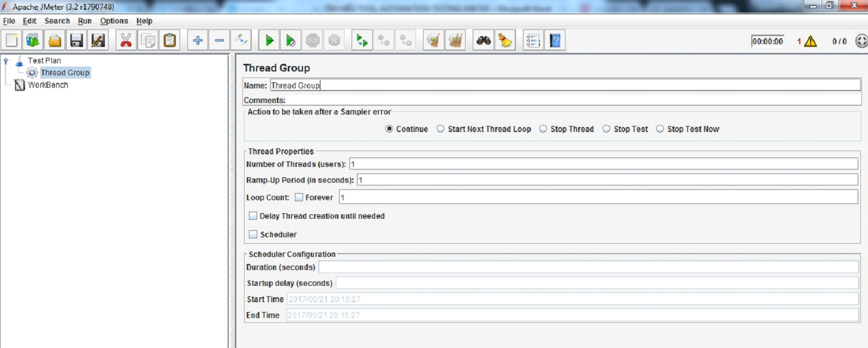The image size is (868, 348).
Task: Click the Reset Search icon
Action: [x=506, y=40]
